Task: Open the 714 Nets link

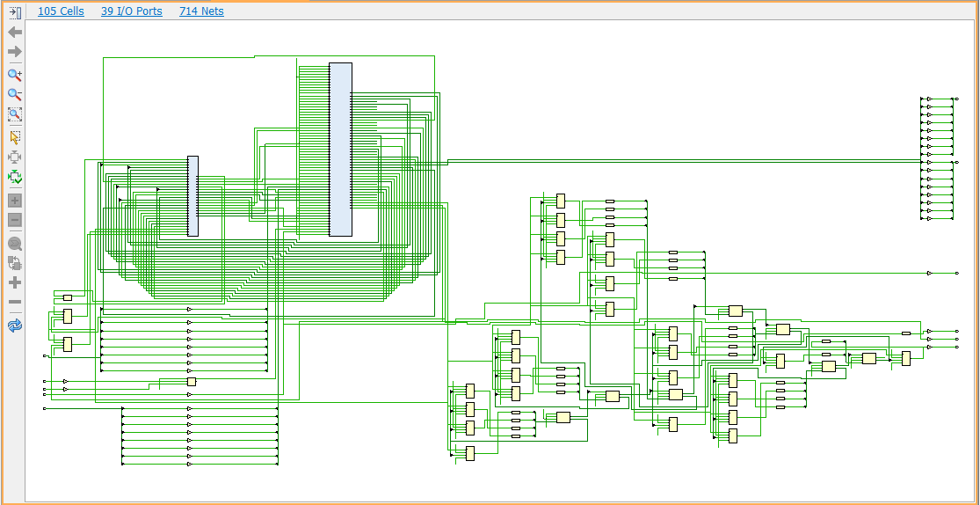Action: tap(201, 11)
